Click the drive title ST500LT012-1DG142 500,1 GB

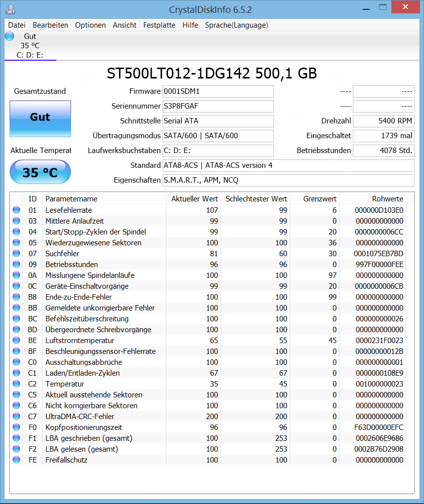click(212, 73)
